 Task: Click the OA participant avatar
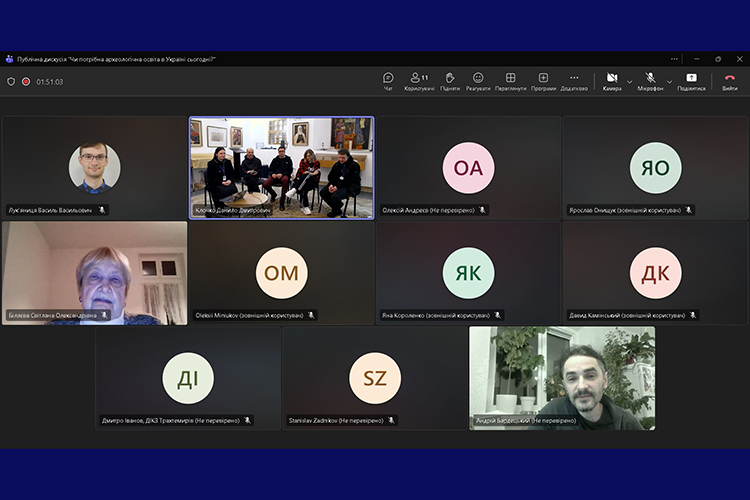(x=468, y=168)
